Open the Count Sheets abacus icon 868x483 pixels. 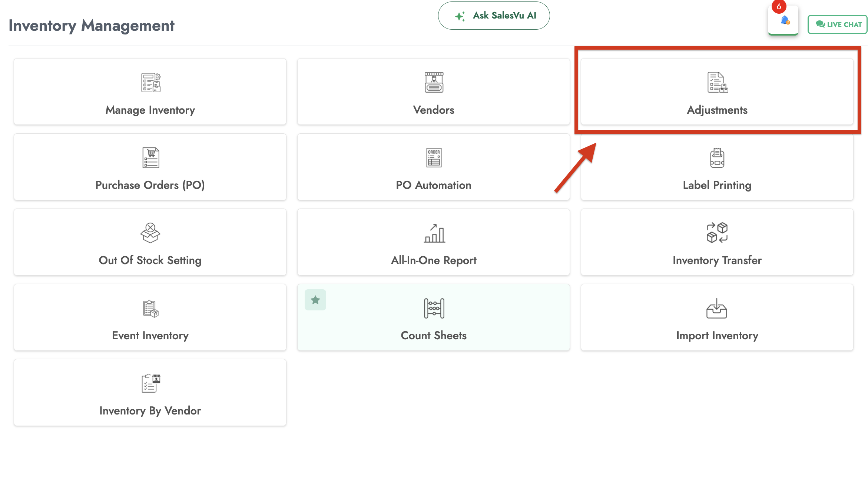point(434,308)
